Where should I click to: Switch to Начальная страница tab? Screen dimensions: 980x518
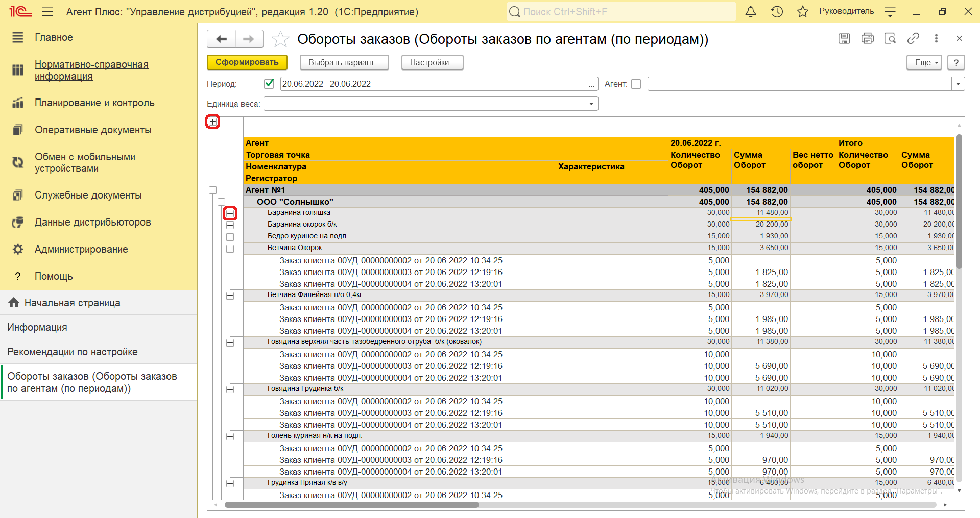tap(99, 303)
